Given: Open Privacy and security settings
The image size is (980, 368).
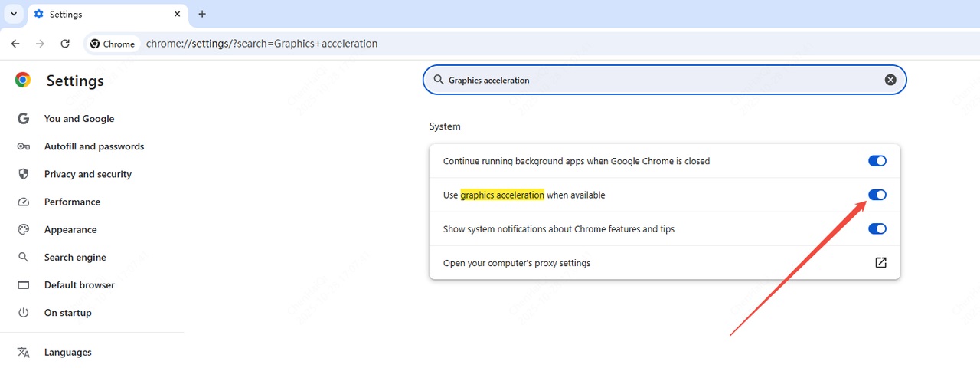Looking at the screenshot, I should (87, 174).
